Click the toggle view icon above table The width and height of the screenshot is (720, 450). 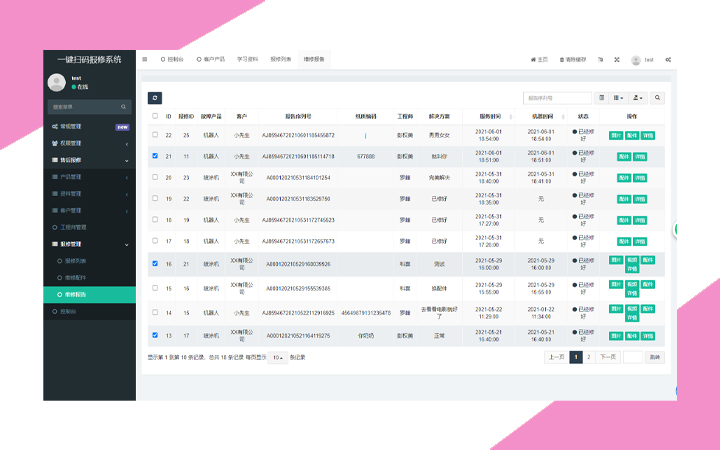coord(601,98)
